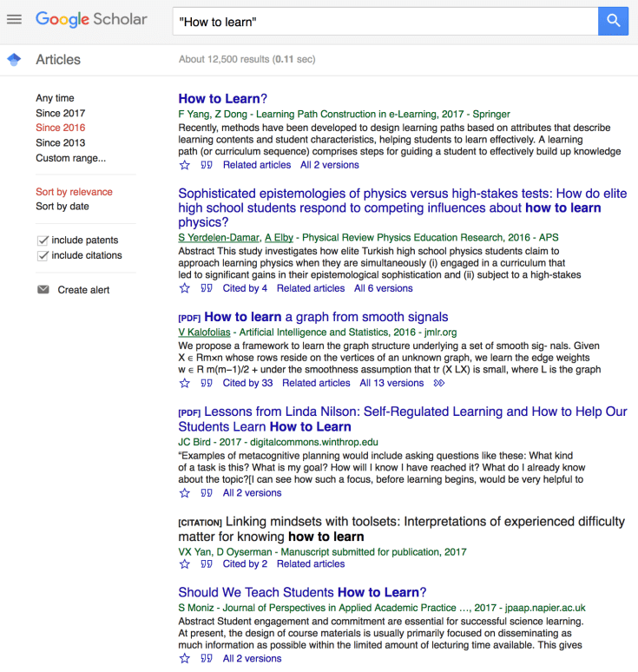Click the blue search magnifier button
This screenshot has height=672, width=638.
[x=613, y=21]
